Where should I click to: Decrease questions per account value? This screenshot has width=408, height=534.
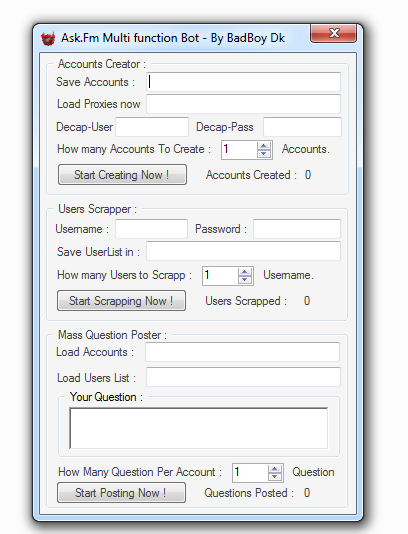(274, 477)
